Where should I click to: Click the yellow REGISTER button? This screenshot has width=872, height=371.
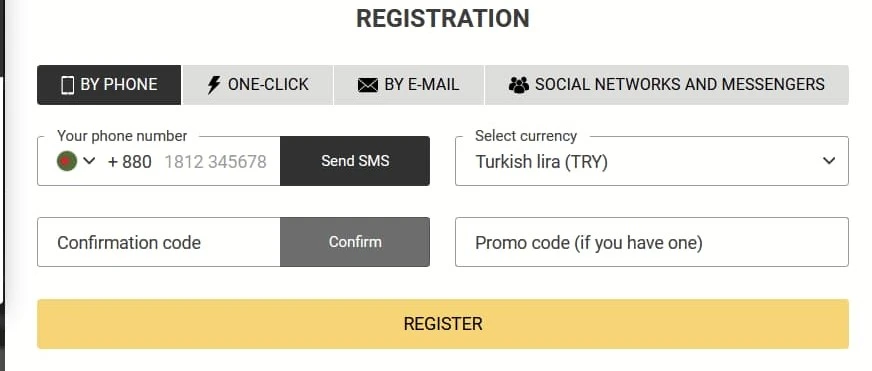pos(443,324)
